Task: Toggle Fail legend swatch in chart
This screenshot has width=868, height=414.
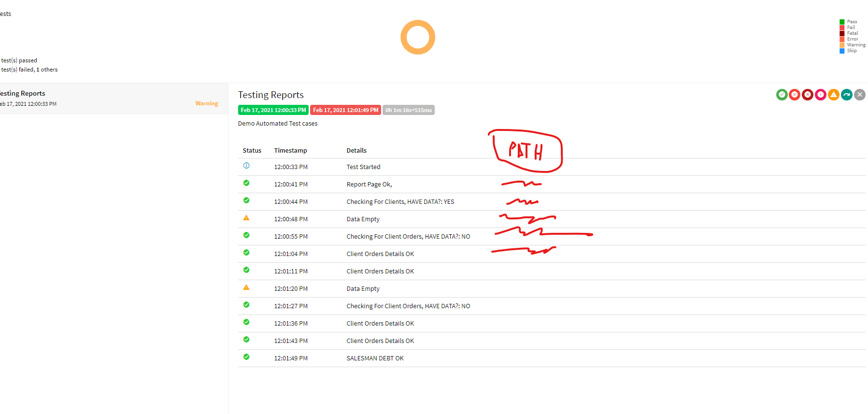Action: click(842, 28)
